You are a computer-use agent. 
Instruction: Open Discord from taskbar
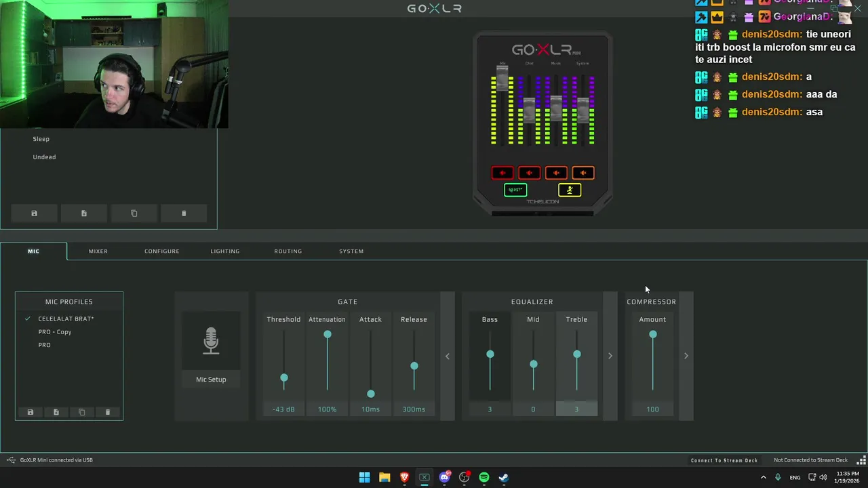click(444, 477)
